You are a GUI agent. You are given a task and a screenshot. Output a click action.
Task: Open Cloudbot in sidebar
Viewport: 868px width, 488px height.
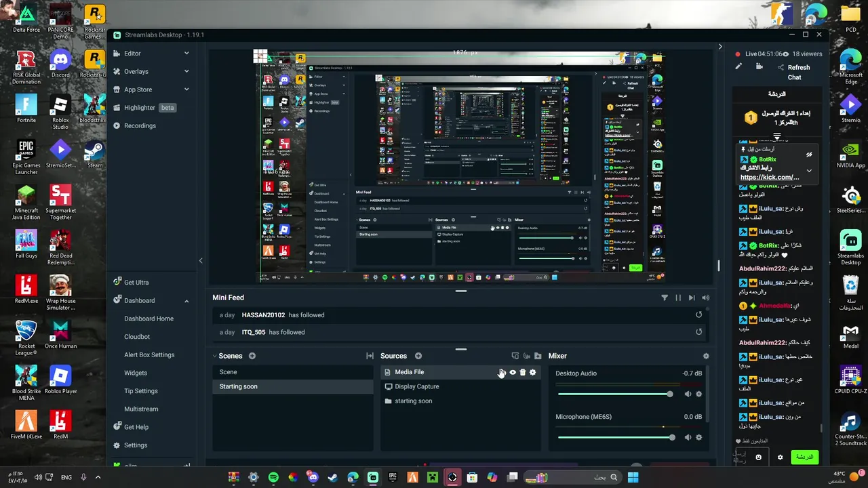[x=137, y=337]
